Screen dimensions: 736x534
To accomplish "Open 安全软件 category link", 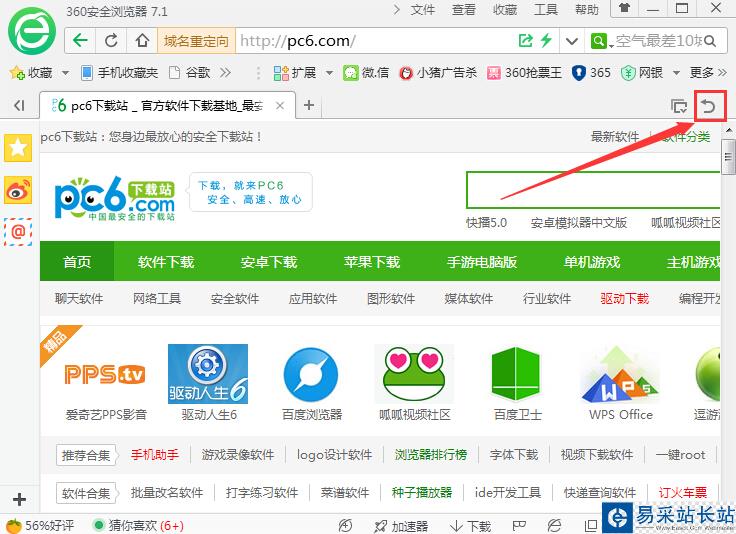I will point(235,298).
